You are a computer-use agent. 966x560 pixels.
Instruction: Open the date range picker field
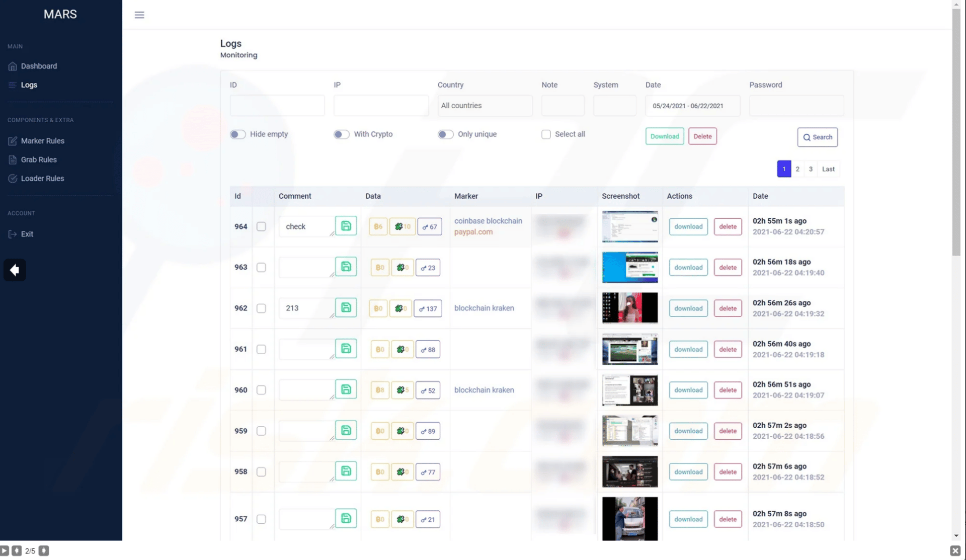[692, 106]
